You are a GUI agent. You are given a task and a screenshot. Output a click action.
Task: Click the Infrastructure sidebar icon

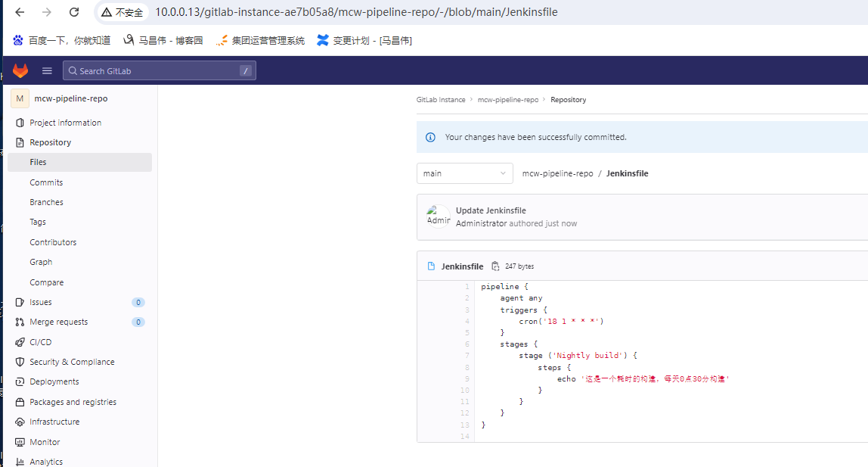(20, 422)
